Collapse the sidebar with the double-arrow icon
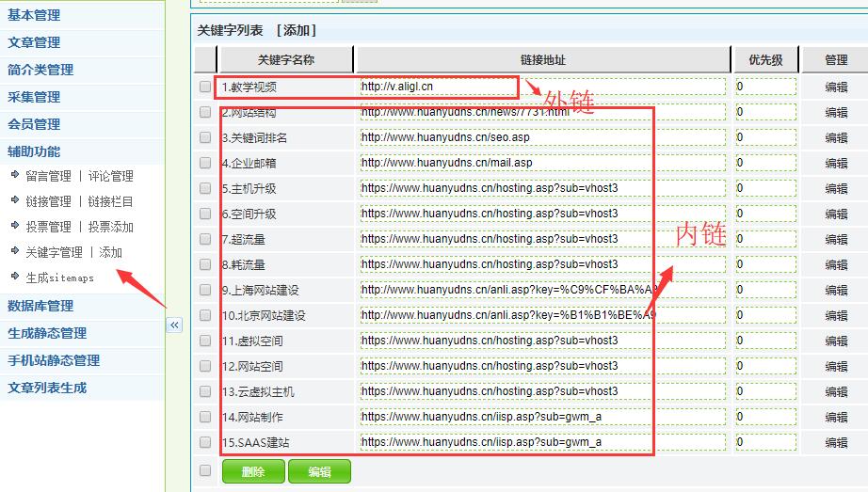Viewport: 868px width, 492px height. click(174, 325)
